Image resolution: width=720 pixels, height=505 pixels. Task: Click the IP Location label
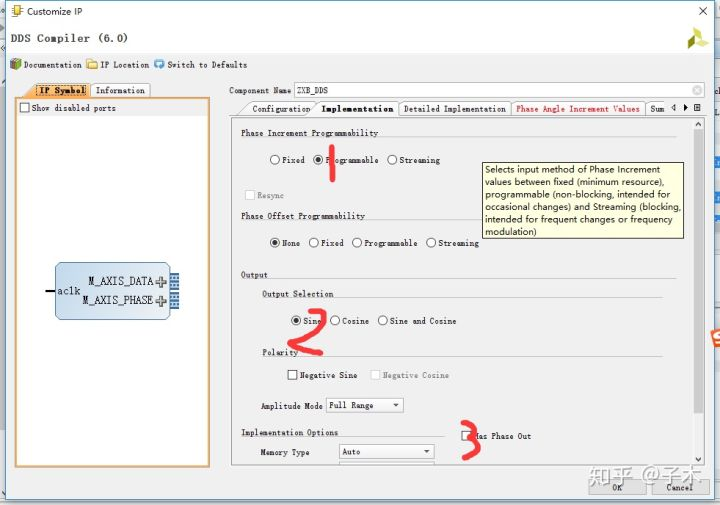(x=124, y=65)
